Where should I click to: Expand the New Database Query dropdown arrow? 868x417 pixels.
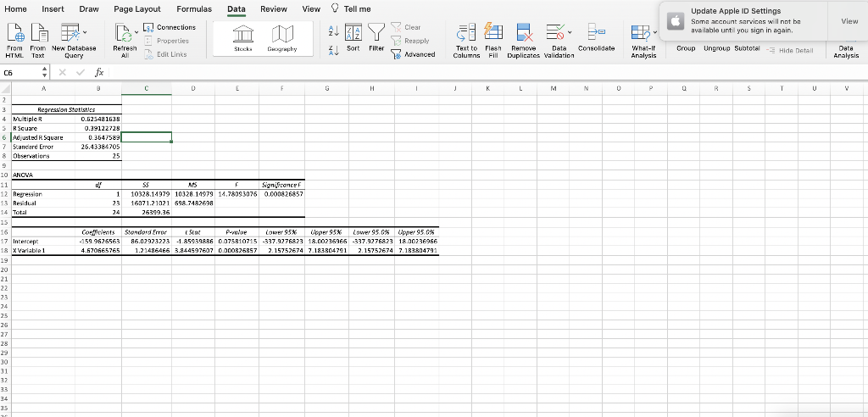[x=85, y=32]
